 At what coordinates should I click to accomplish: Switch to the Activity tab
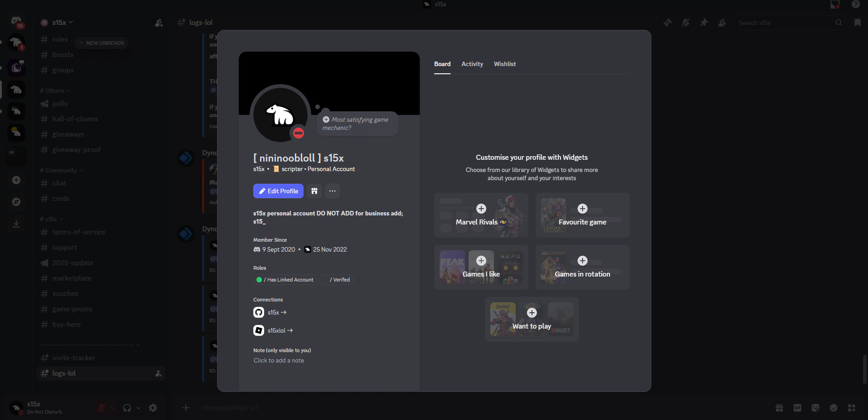472,64
